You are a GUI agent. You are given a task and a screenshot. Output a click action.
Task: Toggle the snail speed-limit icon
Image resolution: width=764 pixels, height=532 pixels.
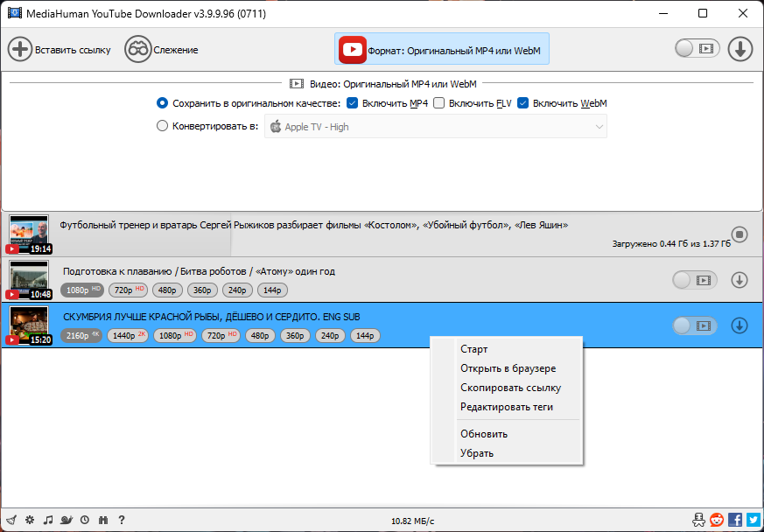click(67, 520)
